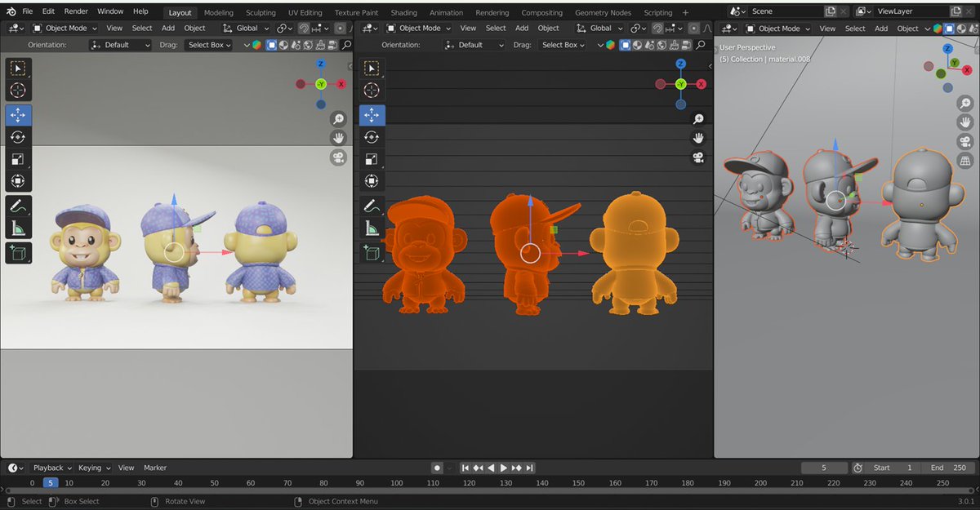
Task: Click the Start frame field
Action: click(x=893, y=468)
